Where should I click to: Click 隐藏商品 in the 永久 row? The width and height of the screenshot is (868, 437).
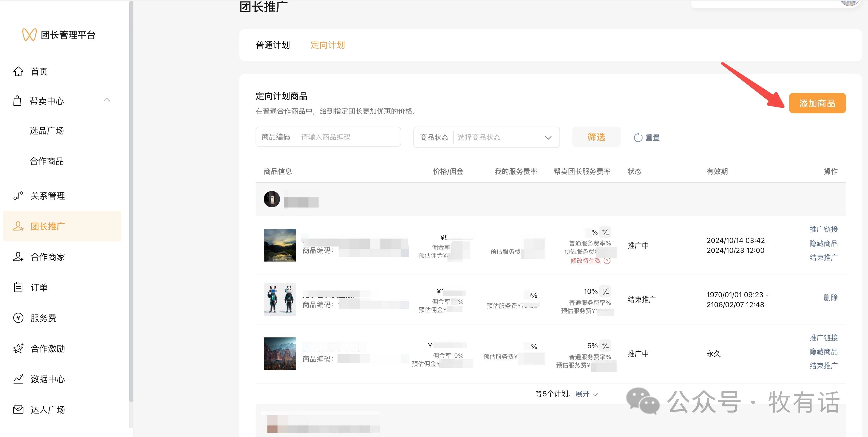point(823,352)
